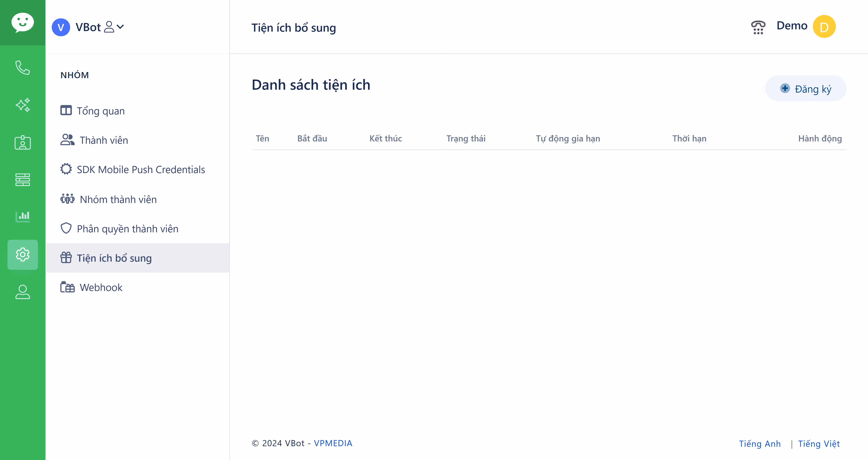Switch language to Tiếng Anh
Viewport: 868px width, 460px height.
pyautogui.click(x=760, y=444)
